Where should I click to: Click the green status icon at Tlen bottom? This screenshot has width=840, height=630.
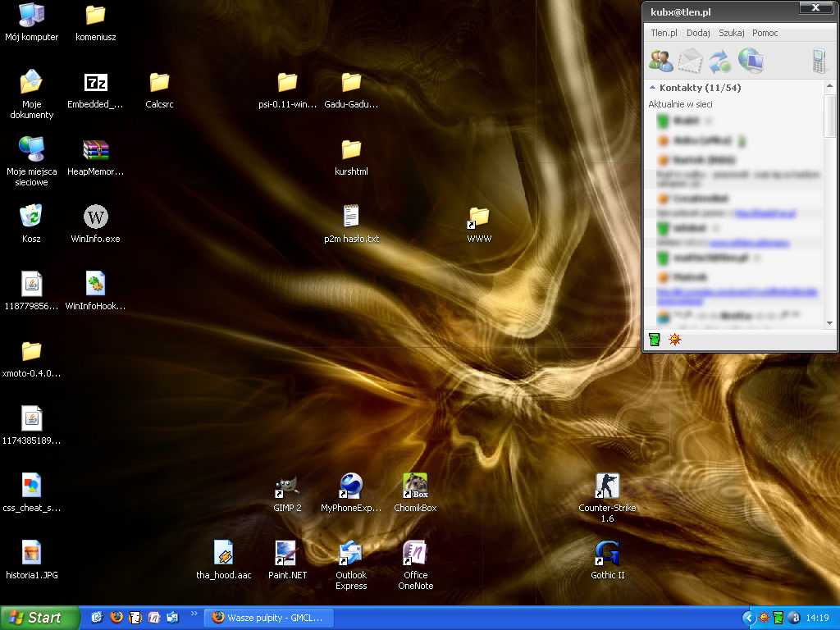tap(655, 340)
